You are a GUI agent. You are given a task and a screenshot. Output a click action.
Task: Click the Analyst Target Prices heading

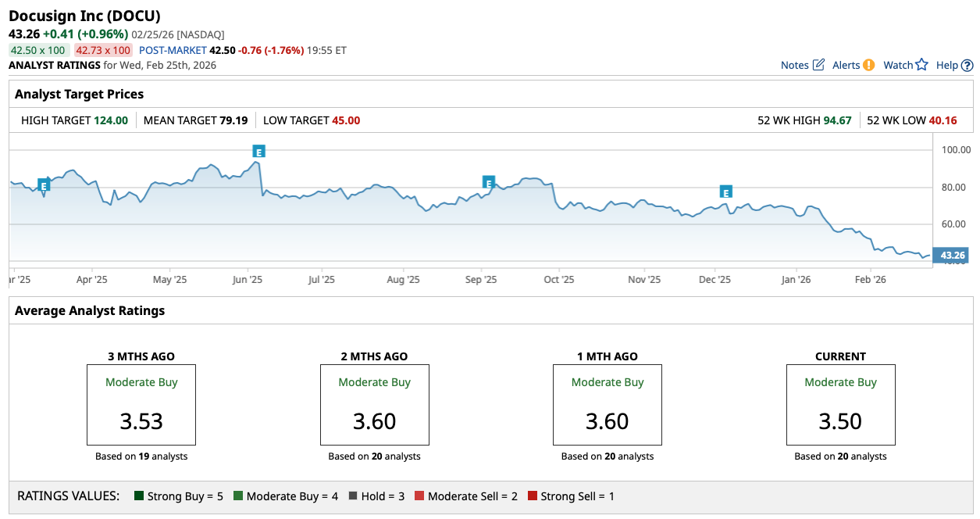pyautogui.click(x=80, y=94)
